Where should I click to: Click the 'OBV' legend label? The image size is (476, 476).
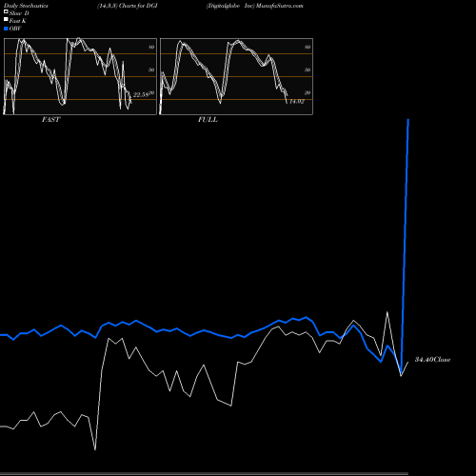click(x=15, y=29)
